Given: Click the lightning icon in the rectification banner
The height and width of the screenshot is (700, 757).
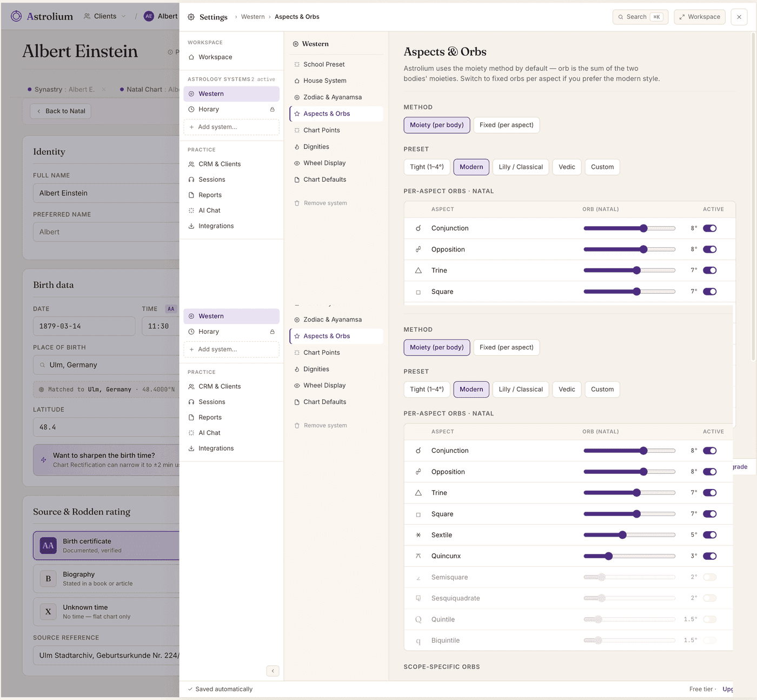Looking at the screenshot, I should [x=44, y=460].
